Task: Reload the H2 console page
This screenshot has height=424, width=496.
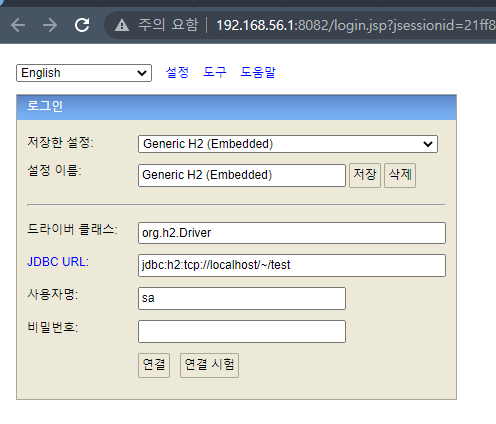Action: pyautogui.click(x=82, y=25)
